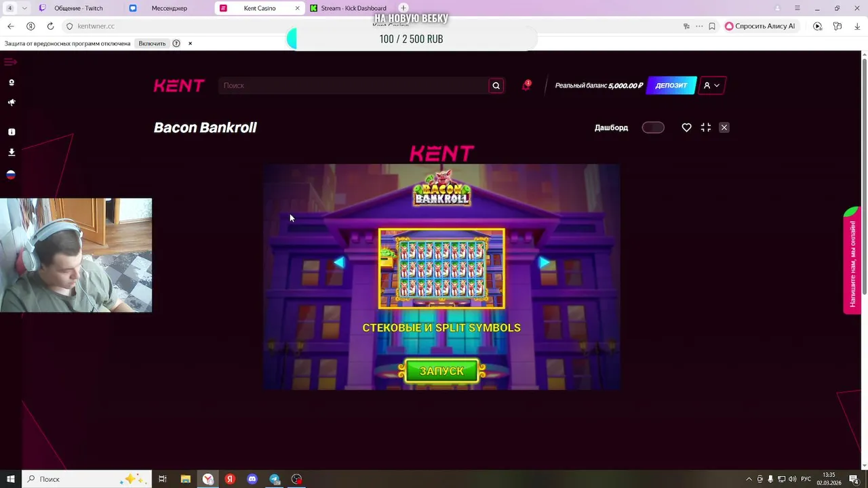
Task: Click the kentwner.cc address bar
Action: coord(96,26)
